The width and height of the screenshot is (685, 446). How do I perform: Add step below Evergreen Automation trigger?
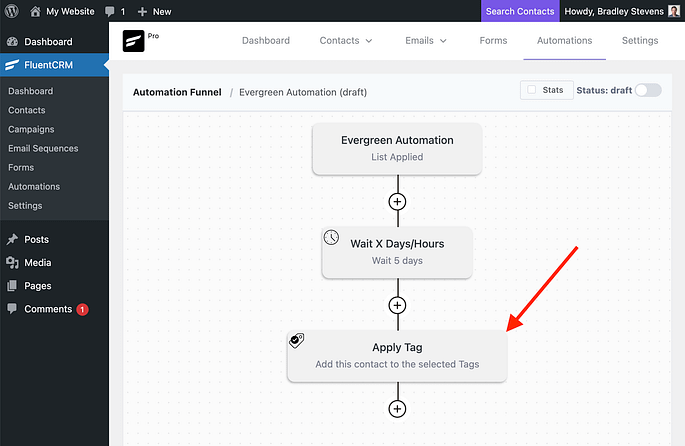click(x=397, y=202)
